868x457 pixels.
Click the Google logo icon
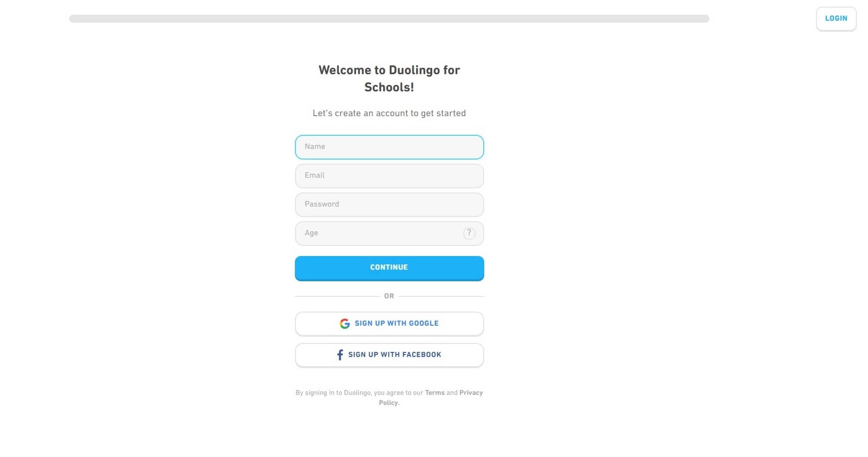[345, 324]
